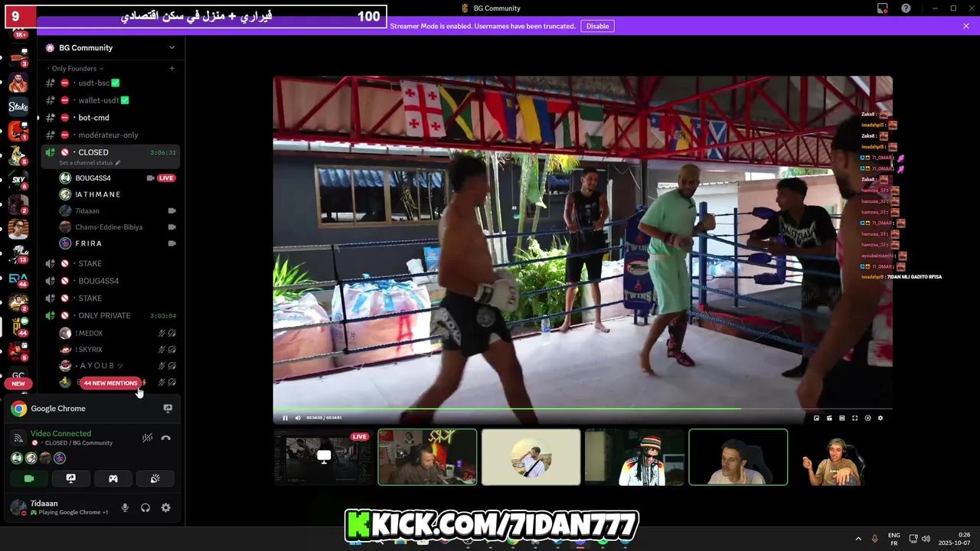The width and height of the screenshot is (980, 551).
Task: Toggle theater mode in video player
Action: click(x=842, y=418)
